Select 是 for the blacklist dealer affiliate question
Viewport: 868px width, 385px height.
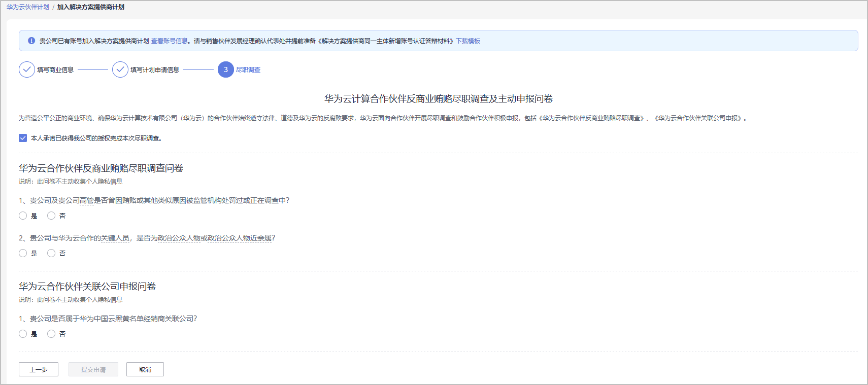(23, 334)
